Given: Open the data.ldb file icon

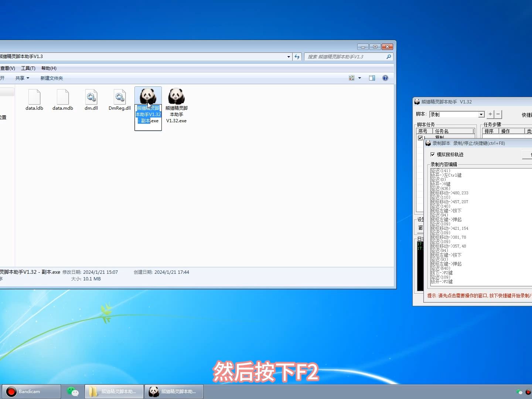Looking at the screenshot, I should pos(34,97).
